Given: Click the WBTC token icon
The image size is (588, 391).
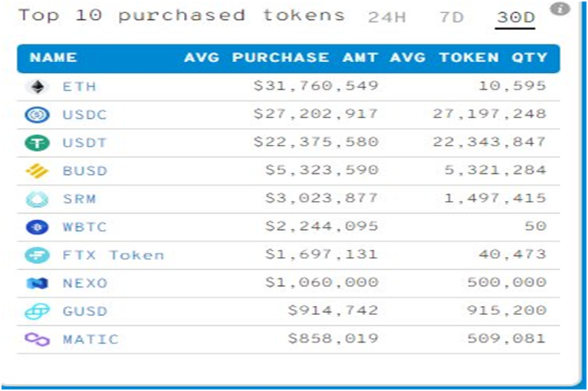Looking at the screenshot, I should (x=37, y=228).
